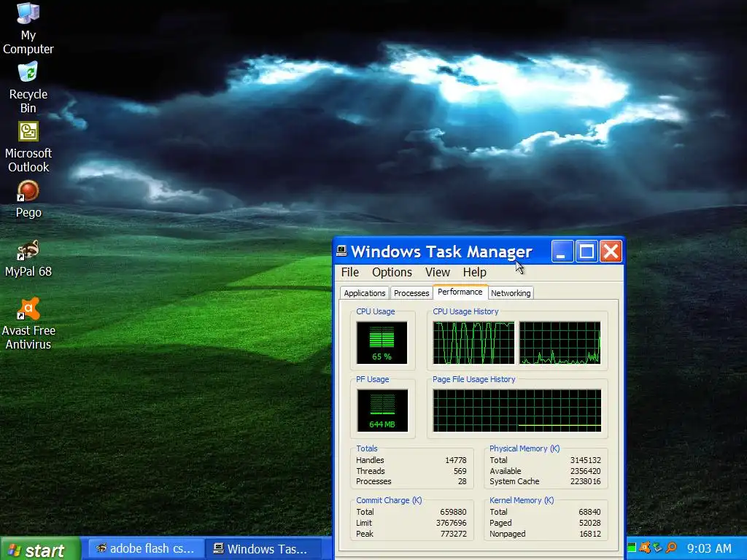Click the first CPU Usage History graph
The width and height of the screenshot is (747, 560).
click(473, 343)
